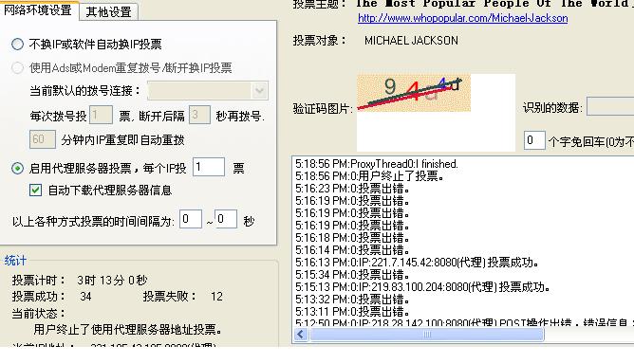Viewport: 634px width, 364px height.
Task: Click the 断开后隔 seconds field
Action: click(x=199, y=115)
